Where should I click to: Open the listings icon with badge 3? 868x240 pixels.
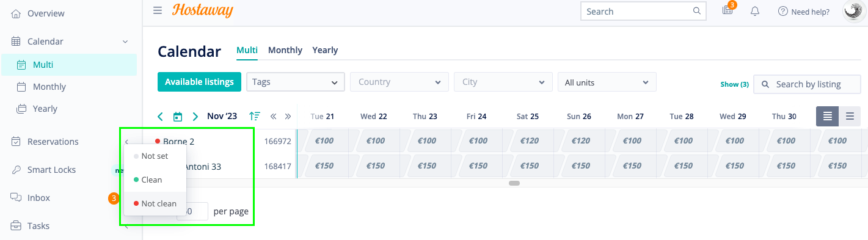tap(727, 10)
